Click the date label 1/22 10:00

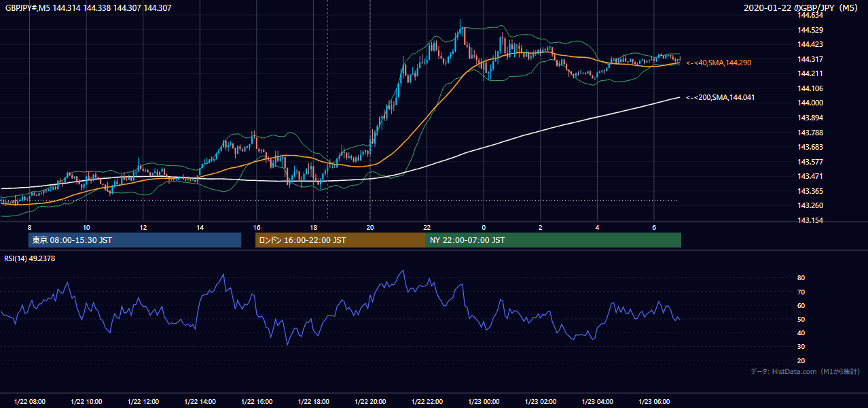pyautogui.click(x=86, y=402)
